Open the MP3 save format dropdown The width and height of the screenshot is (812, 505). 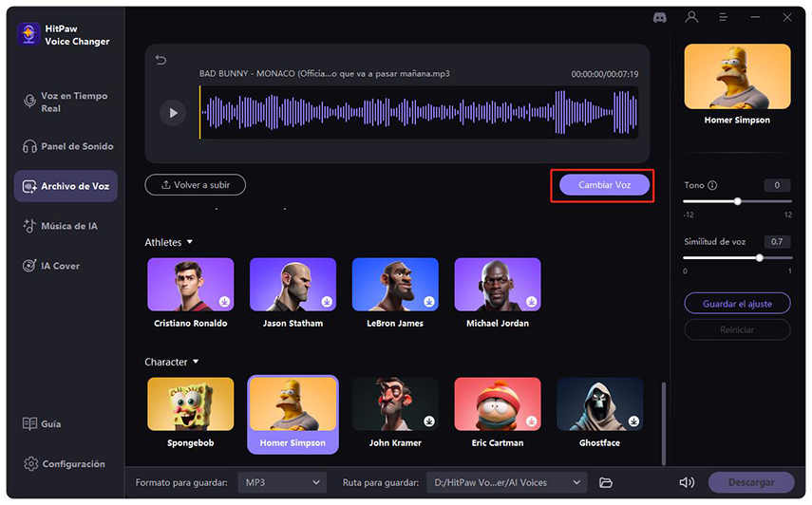(281, 483)
